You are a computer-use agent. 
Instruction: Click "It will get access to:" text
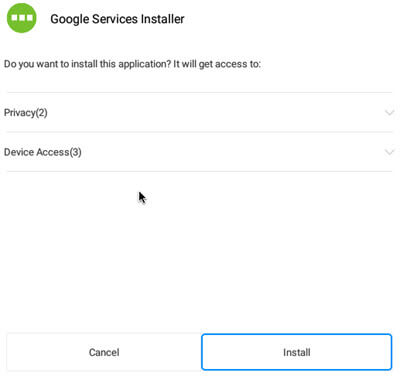(x=217, y=64)
